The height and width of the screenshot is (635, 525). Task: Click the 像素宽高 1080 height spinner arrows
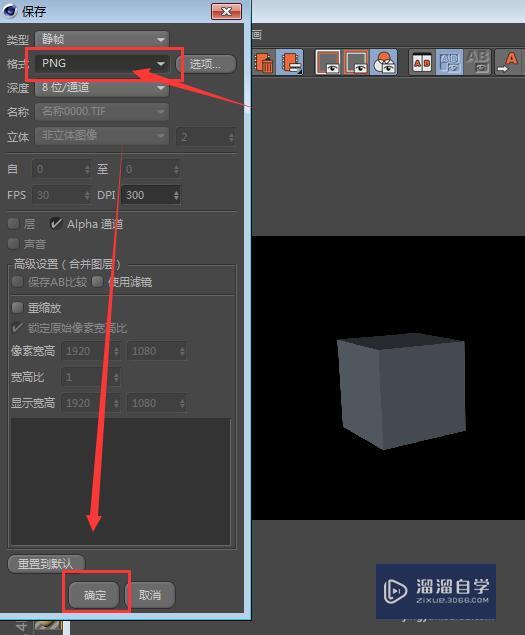tap(182, 351)
